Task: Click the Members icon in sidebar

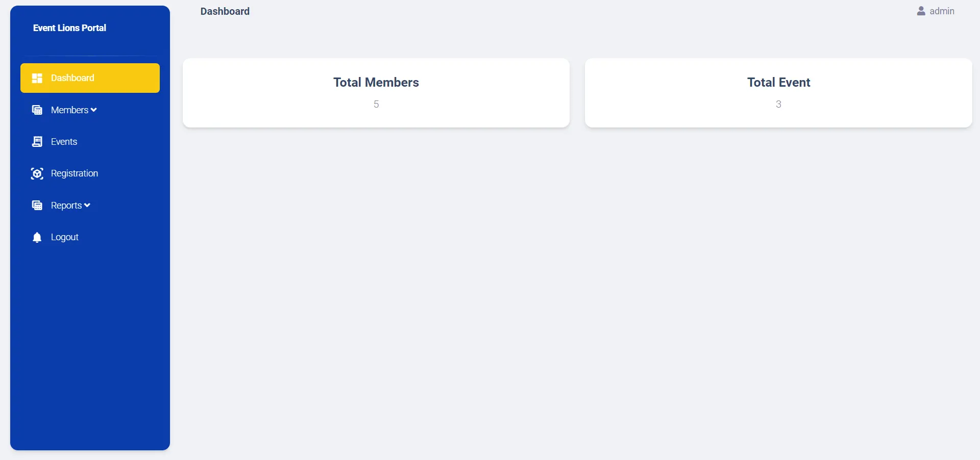Action: 37,110
